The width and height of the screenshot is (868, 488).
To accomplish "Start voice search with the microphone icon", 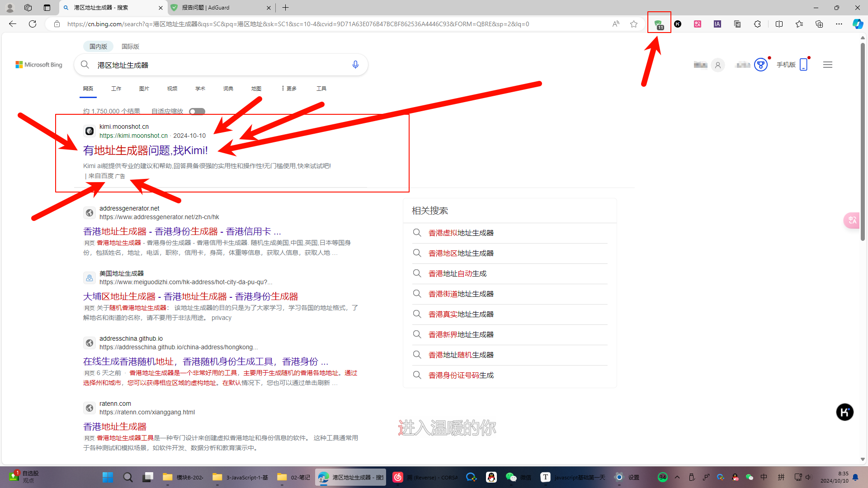I will 355,65.
